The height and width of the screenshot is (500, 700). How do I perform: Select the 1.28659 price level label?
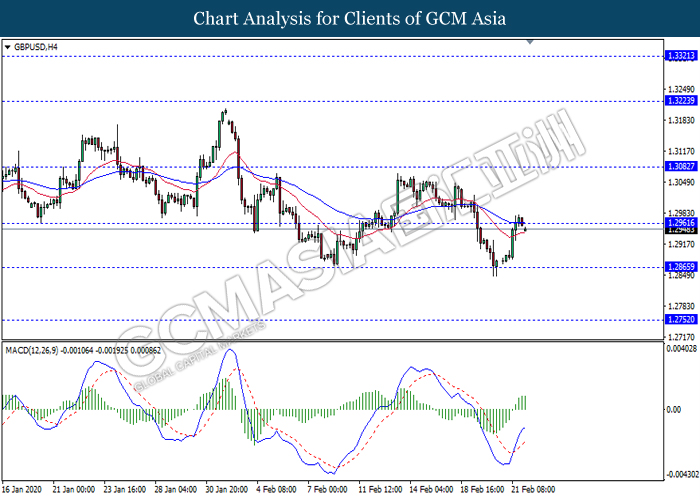point(681,267)
